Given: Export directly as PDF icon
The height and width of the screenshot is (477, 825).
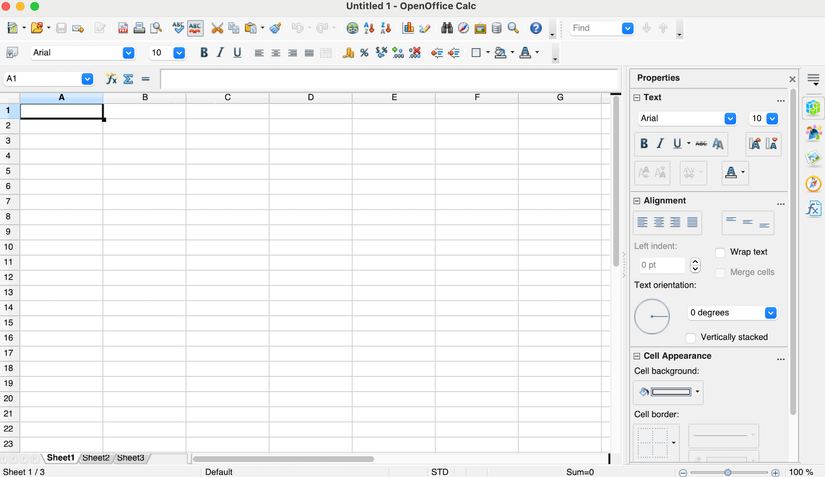Looking at the screenshot, I should 123,28.
